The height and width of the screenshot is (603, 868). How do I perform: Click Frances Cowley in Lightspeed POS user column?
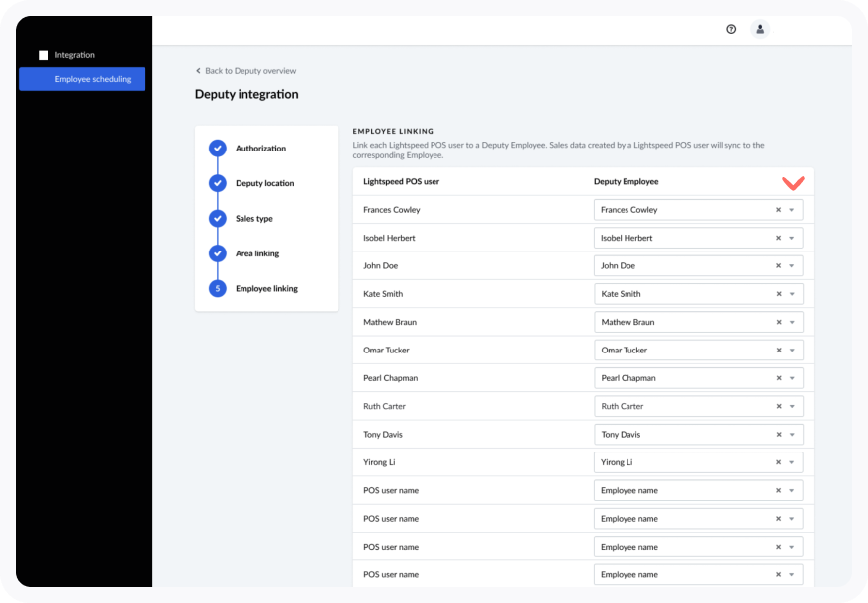coord(391,210)
